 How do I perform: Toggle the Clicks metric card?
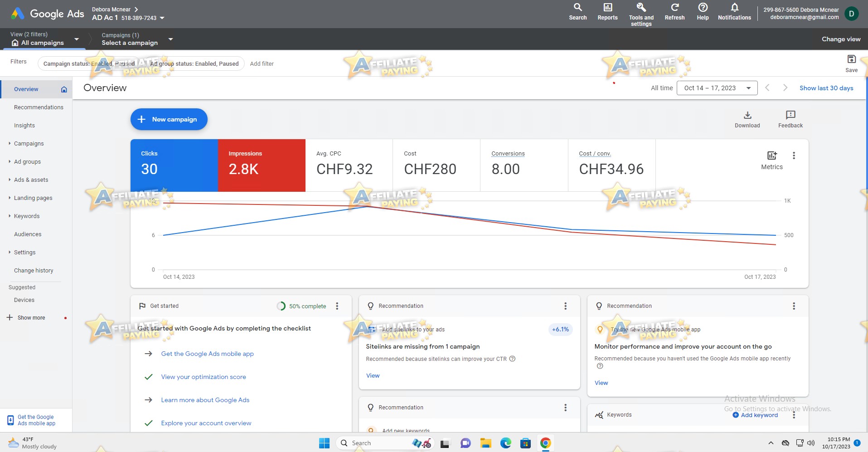(174, 165)
